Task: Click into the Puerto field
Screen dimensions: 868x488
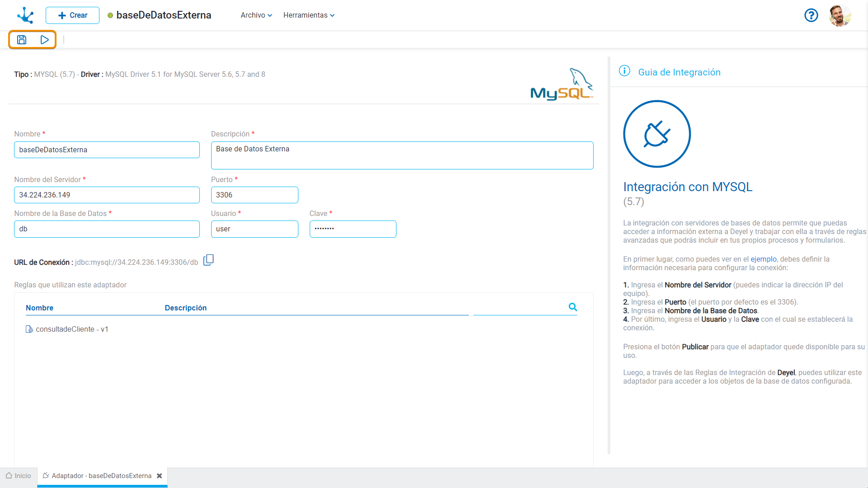Action: pos(255,195)
